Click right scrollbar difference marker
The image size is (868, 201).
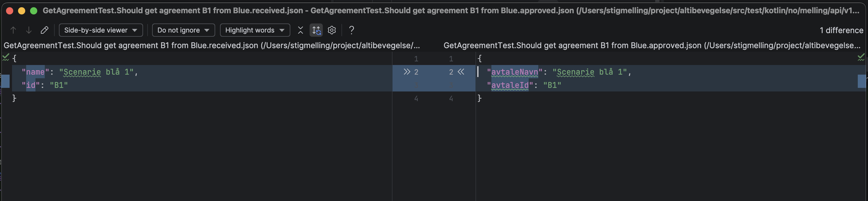pos(862,81)
